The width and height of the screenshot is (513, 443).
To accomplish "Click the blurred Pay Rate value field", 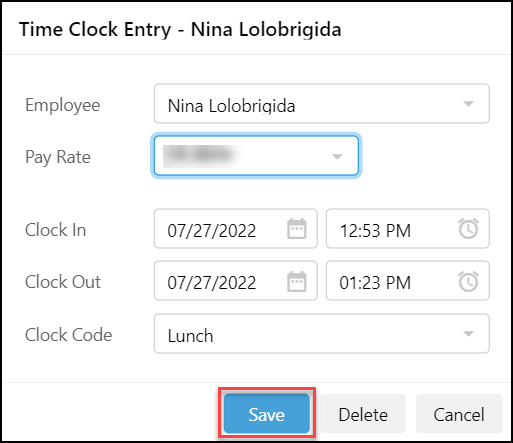I will click(x=256, y=156).
